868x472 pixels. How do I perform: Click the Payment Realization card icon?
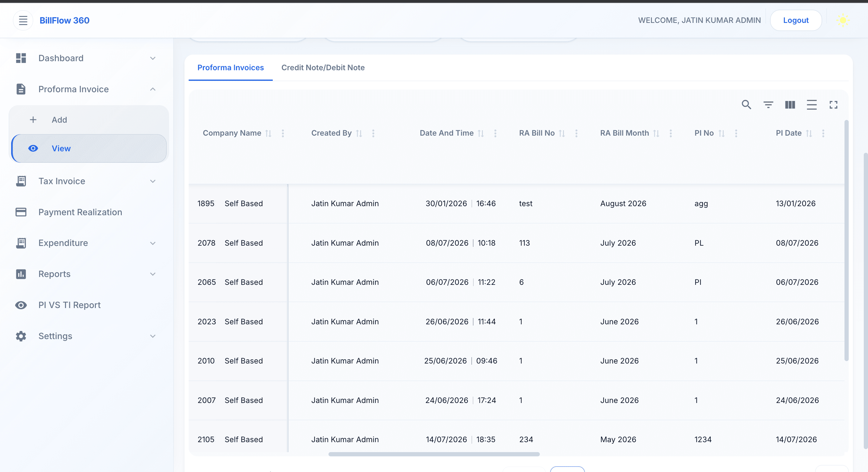click(21, 212)
